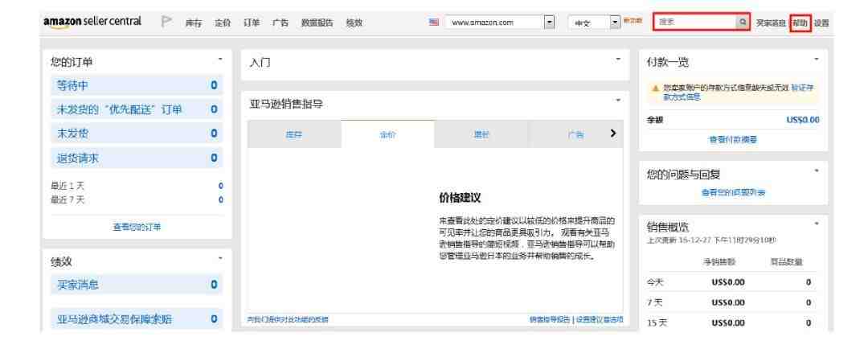Open the 订单 menu

(252, 23)
